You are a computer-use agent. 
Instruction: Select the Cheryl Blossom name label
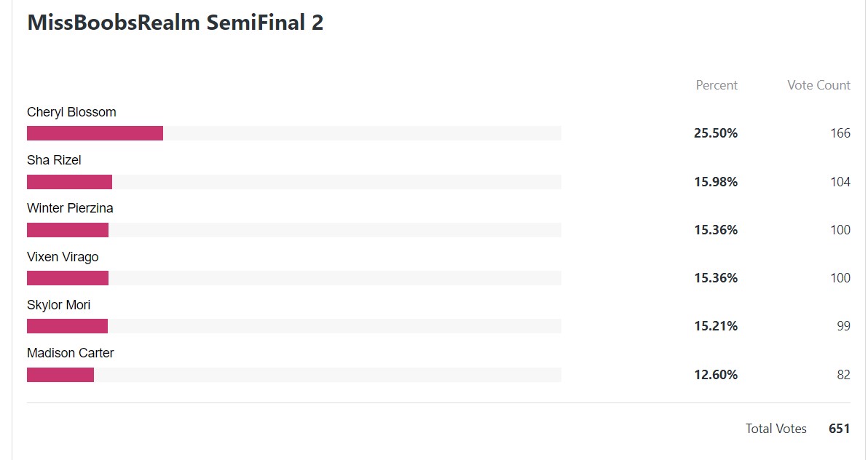[x=71, y=112]
